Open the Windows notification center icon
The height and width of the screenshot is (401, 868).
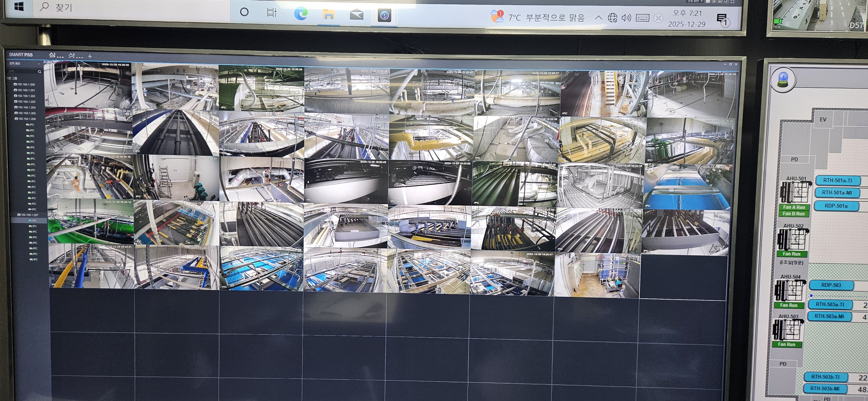click(x=722, y=20)
